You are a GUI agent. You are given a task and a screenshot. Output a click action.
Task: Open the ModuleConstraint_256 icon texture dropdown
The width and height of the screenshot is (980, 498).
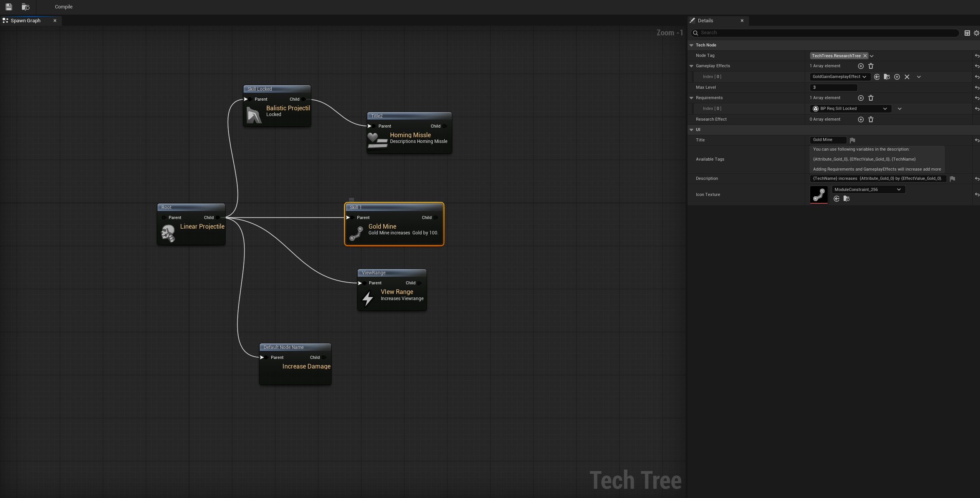point(899,189)
